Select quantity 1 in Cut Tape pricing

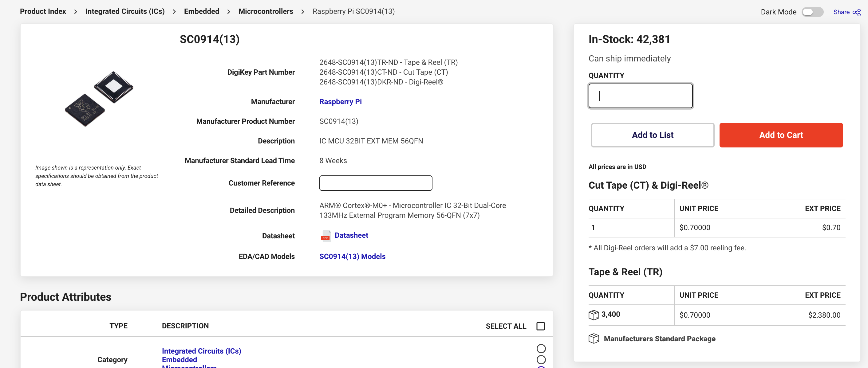coord(593,228)
